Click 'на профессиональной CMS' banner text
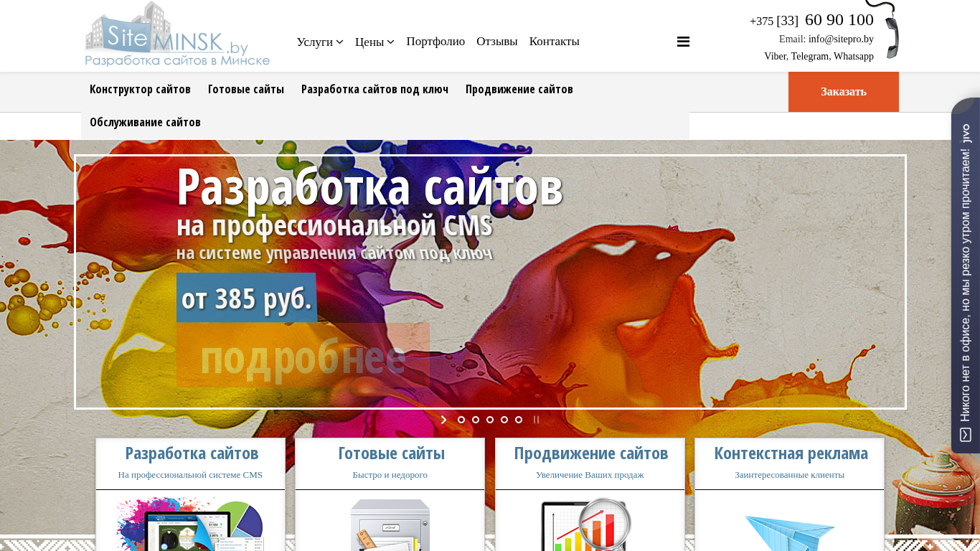The image size is (980, 551). click(x=334, y=226)
